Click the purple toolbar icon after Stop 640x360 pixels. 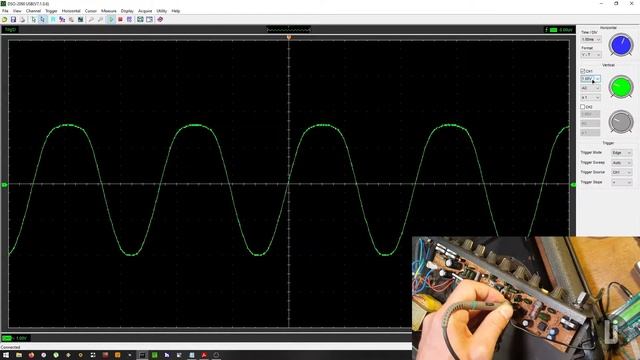(x=129, y=20)
